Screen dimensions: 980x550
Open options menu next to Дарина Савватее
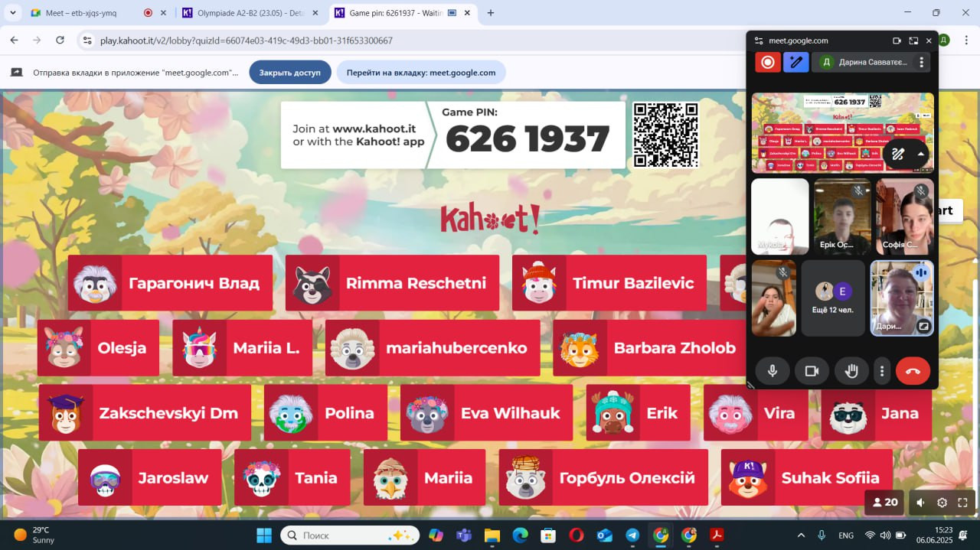pos(921,62)
